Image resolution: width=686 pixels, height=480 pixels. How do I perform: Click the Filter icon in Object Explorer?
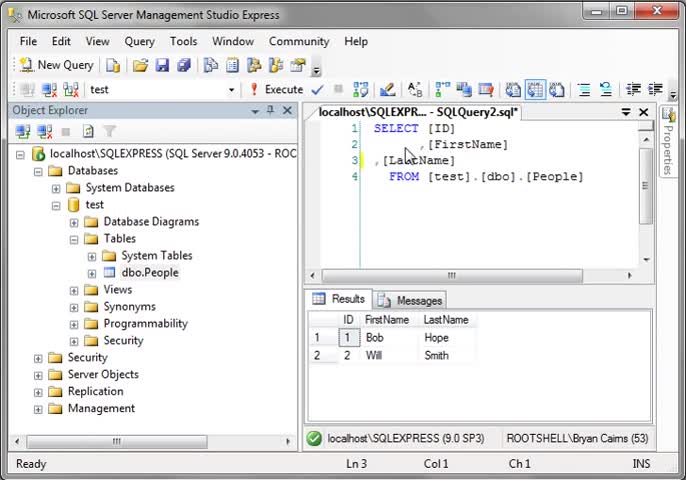point(109,131)
